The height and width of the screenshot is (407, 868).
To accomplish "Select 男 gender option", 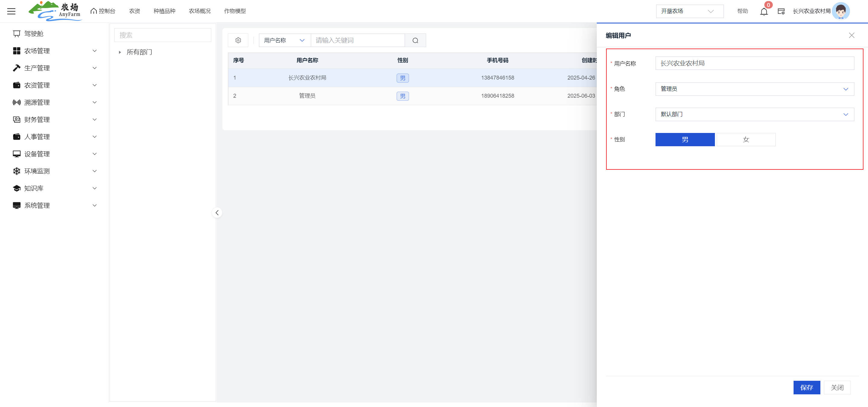I will point(684,140).
